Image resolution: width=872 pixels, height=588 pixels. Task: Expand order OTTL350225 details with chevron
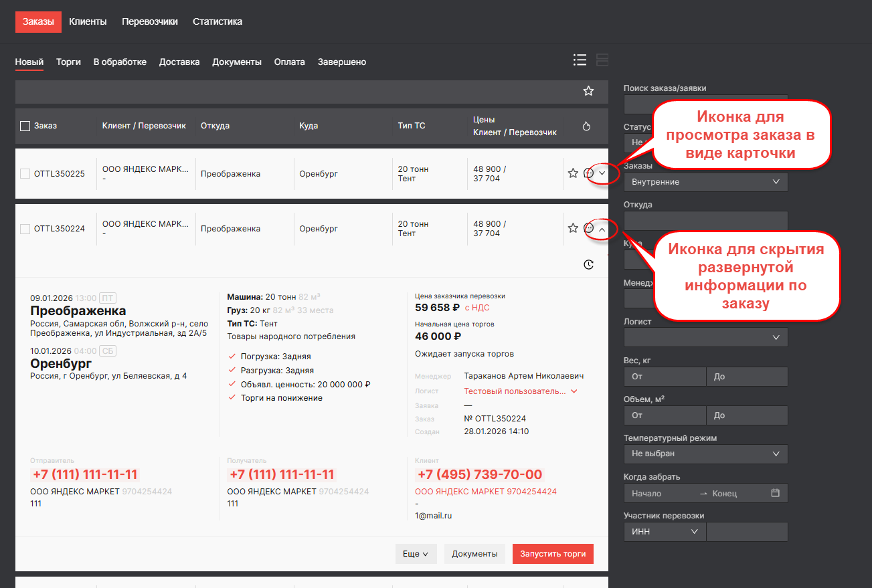(602, 173)
